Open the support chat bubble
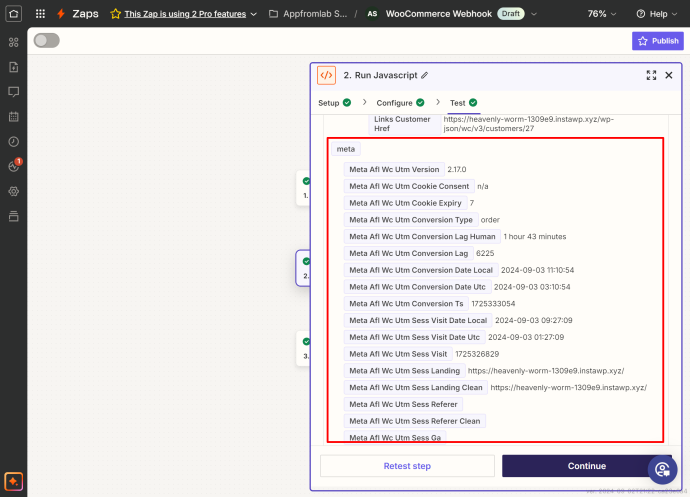The width and height of the screenshot is (690, 497). tap(662, 470)
